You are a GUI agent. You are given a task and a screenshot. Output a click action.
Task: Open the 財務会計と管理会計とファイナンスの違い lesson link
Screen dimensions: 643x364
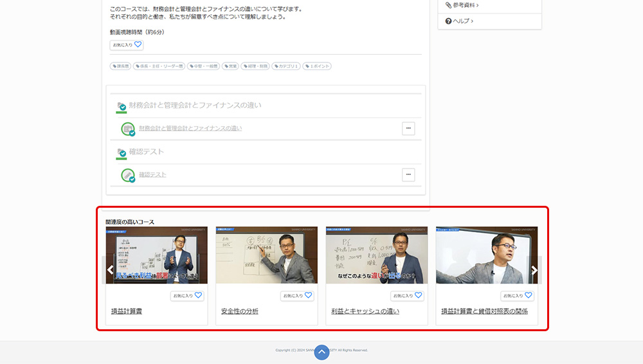point(190,129)
